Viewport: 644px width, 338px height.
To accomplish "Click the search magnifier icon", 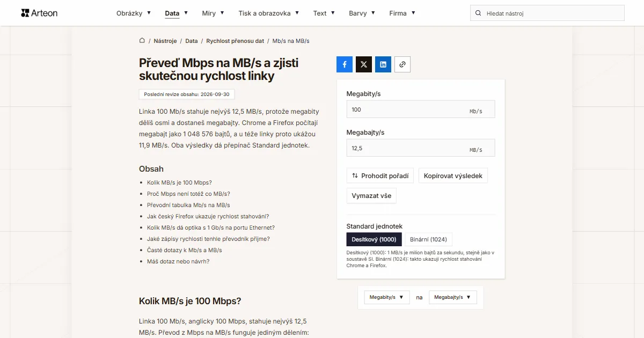I will pos(478,13).
